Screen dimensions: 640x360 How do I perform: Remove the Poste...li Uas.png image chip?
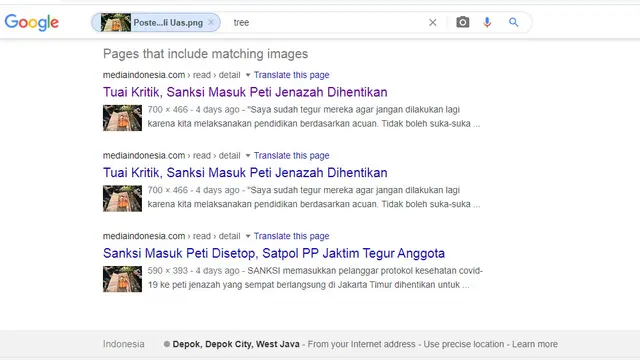[x=211, y=22]
